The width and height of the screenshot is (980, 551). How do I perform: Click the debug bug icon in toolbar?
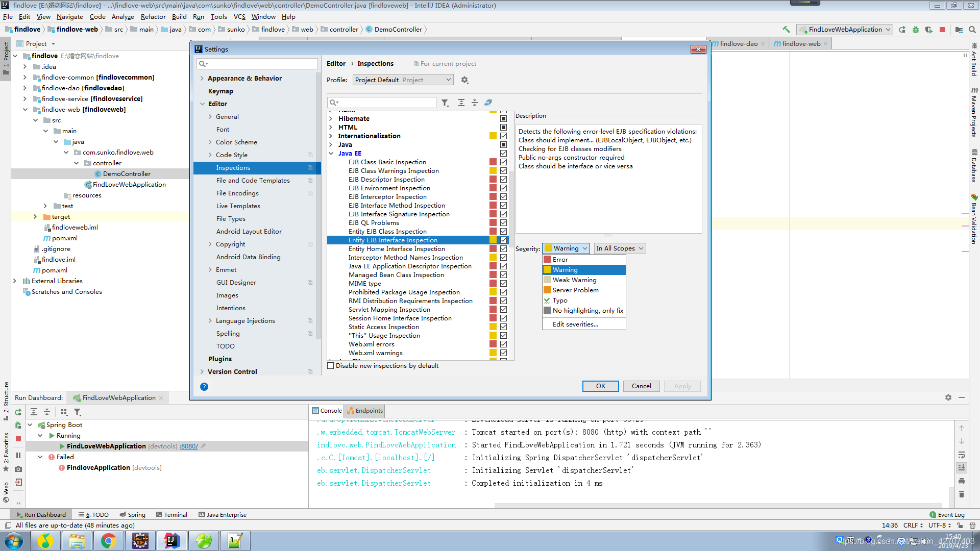916,30
